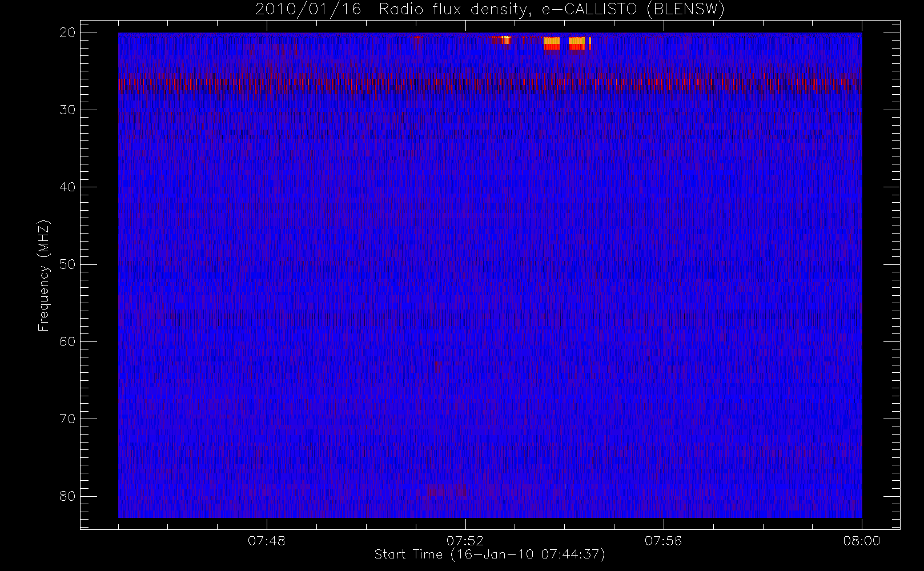The image size is (924, 571).
Task: Click the plot title "2010/01/16 Radio flux density, e-CALLISTO (BLENSW)"
Action: click(x=489, y=10)
